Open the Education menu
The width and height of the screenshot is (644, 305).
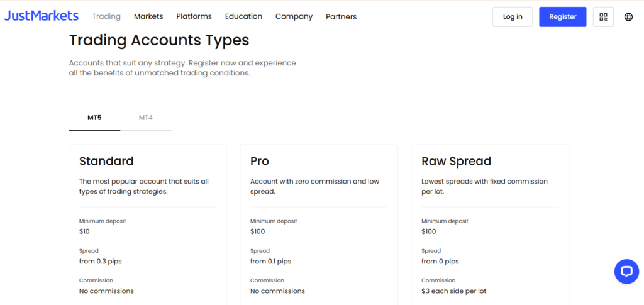[243, 16]
